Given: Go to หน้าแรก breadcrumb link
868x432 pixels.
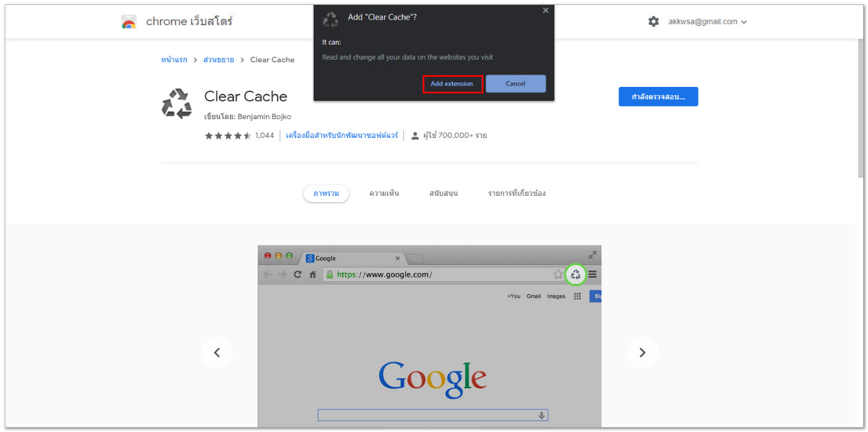Looking at the screenshot, I should (x=174, y=60).
